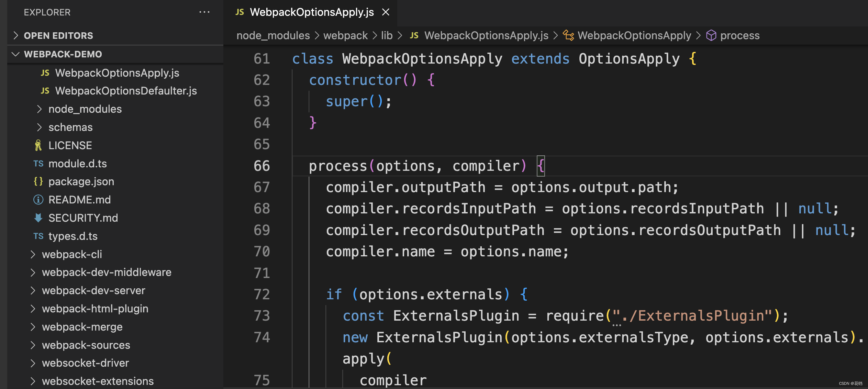Click the LICENSE file key icon
This screenshot has height=389, width=868.
click(38, 145)
